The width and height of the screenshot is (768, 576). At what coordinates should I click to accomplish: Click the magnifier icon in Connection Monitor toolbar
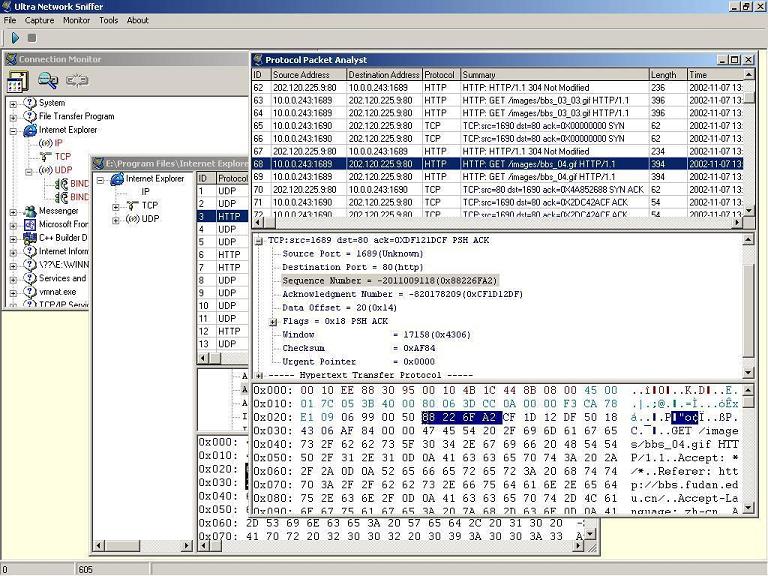(48, 80)
